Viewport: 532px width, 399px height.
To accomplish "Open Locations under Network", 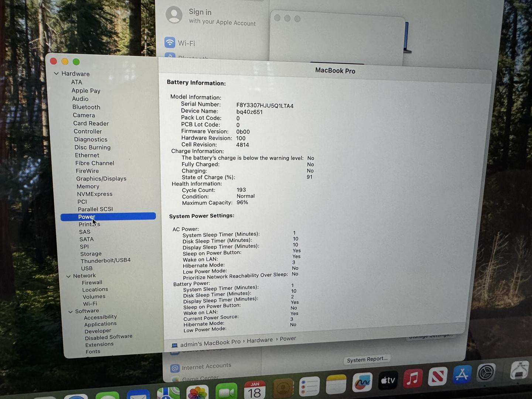I will (95, 290).
